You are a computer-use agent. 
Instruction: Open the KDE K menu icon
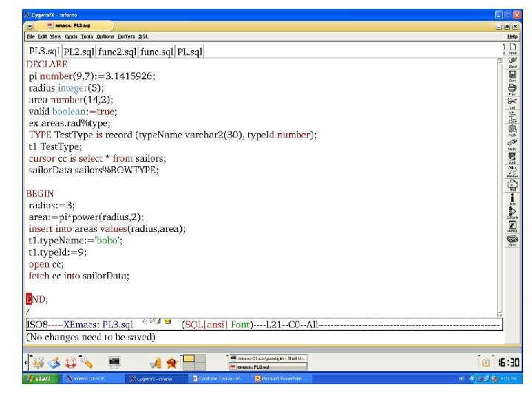[x=38, y=362]
